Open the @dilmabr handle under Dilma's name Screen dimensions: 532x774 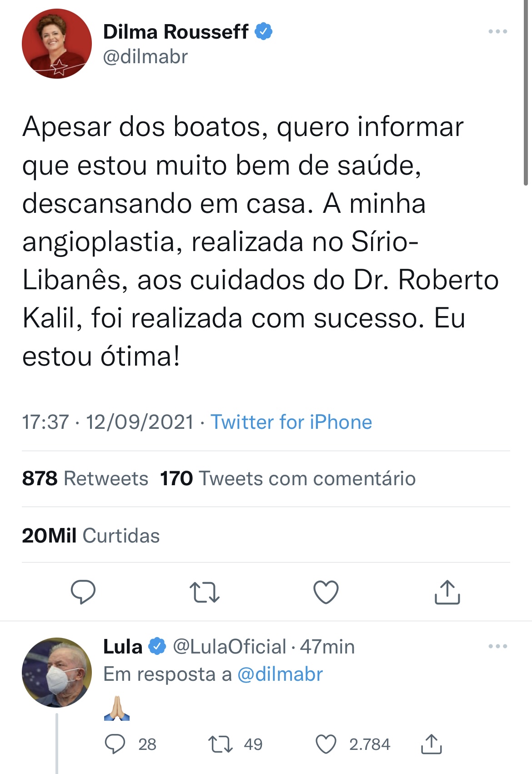coord(146,57)
